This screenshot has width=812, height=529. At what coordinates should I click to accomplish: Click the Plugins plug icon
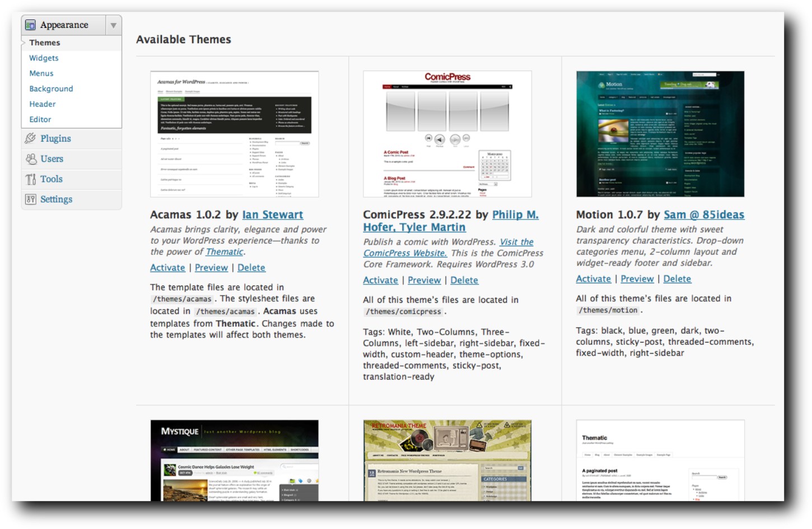pos(30,138)
